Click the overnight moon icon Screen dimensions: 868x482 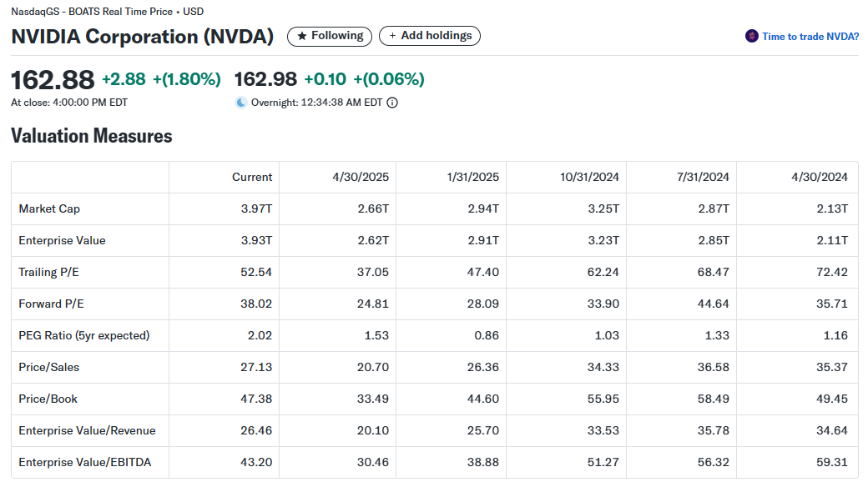click(241, 103)
